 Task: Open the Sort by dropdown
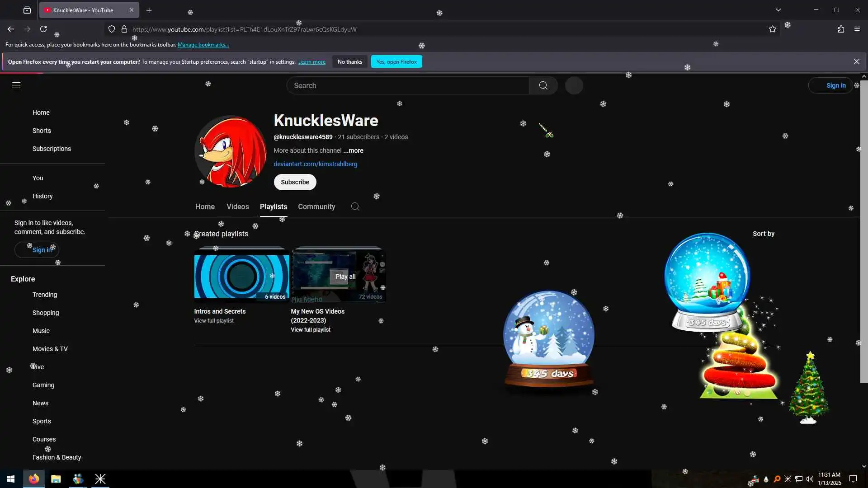(x=763, y=234)
